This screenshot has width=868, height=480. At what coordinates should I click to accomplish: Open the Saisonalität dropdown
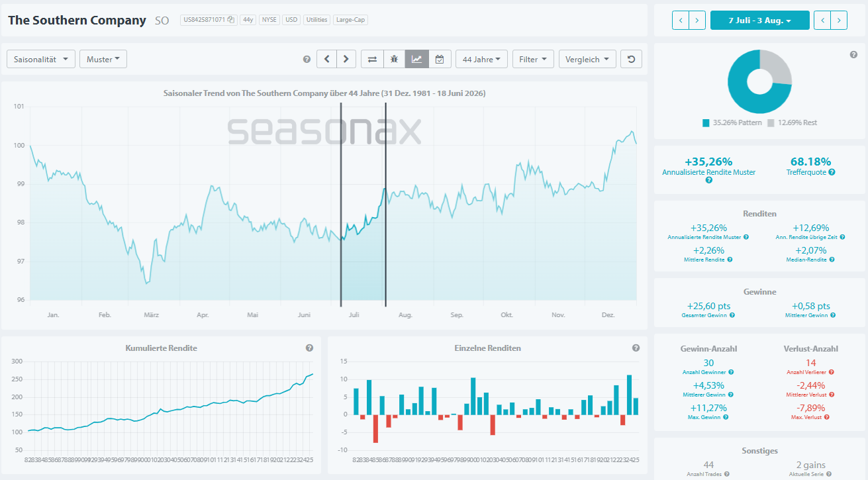coord(41,59)
